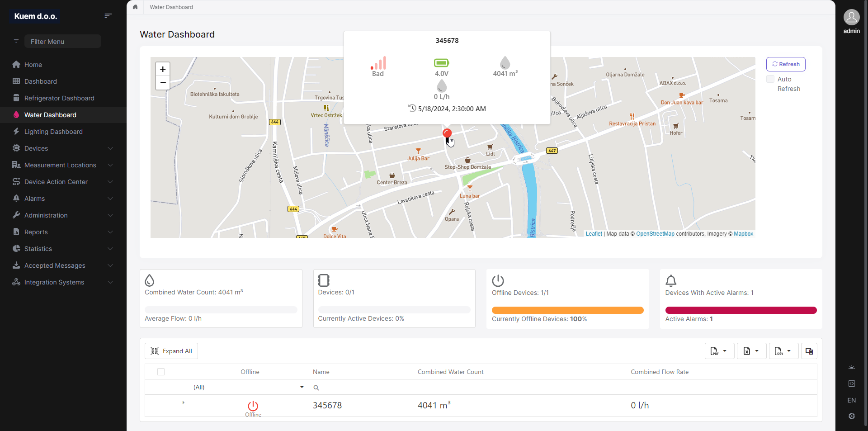Click the search magnifier in Name filter
Viewport: 868px width, 431px height.
316,388
